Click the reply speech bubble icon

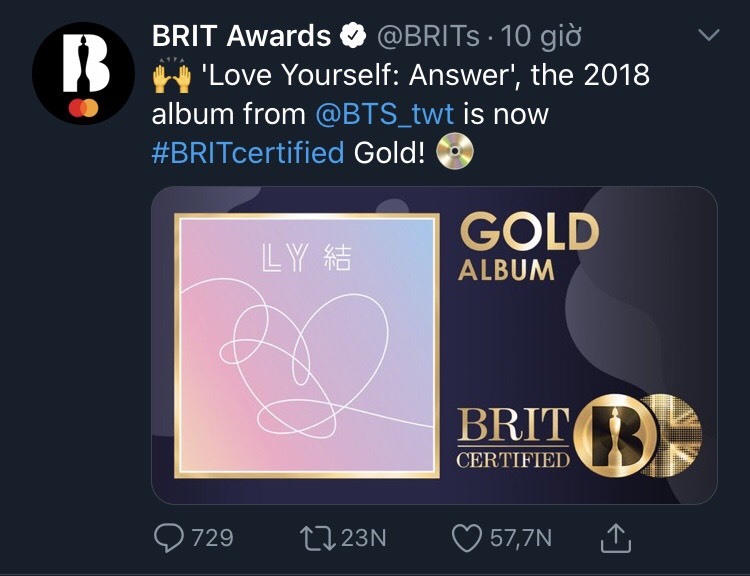(x=168, y=538)
